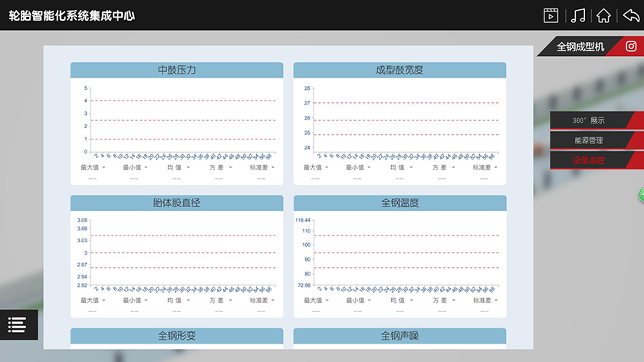Expand 最小值 dropdown under 中鼓压力 chart

(x=135, y=167)
